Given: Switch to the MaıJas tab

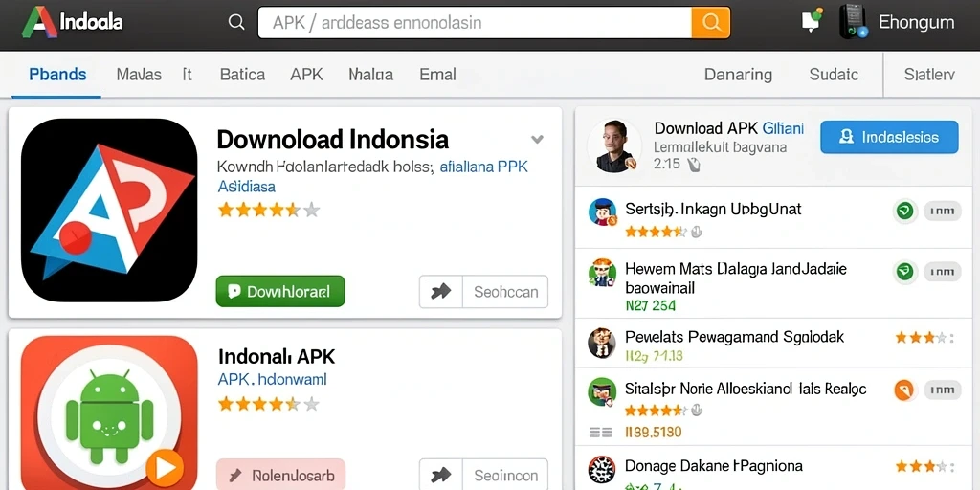Looking at the screenshot, I should [x=139, y=75].
